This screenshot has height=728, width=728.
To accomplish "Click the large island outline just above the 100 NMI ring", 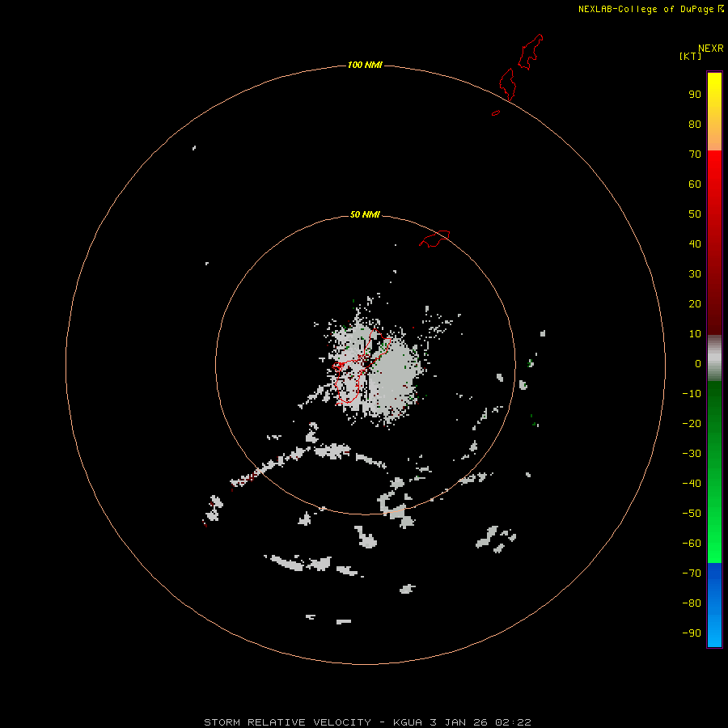I will pos(508,84).
